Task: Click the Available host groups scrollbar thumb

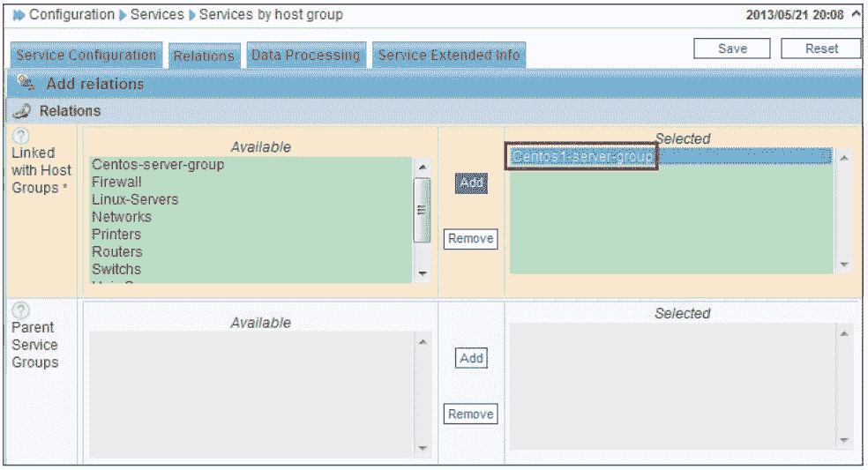Action: (x=422, y=209)
